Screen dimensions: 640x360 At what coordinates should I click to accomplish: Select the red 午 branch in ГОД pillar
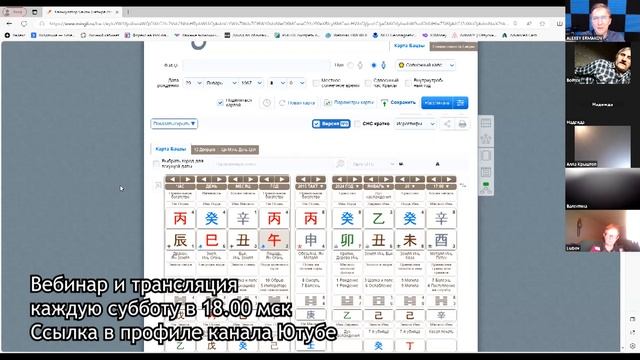274,240
